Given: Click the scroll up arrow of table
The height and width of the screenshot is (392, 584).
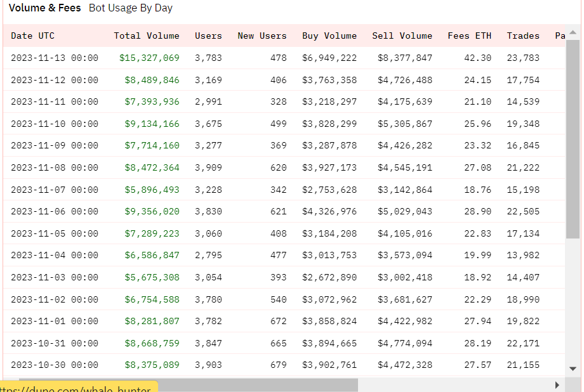Looking at the screenshot, I should [x=573, y=32].
